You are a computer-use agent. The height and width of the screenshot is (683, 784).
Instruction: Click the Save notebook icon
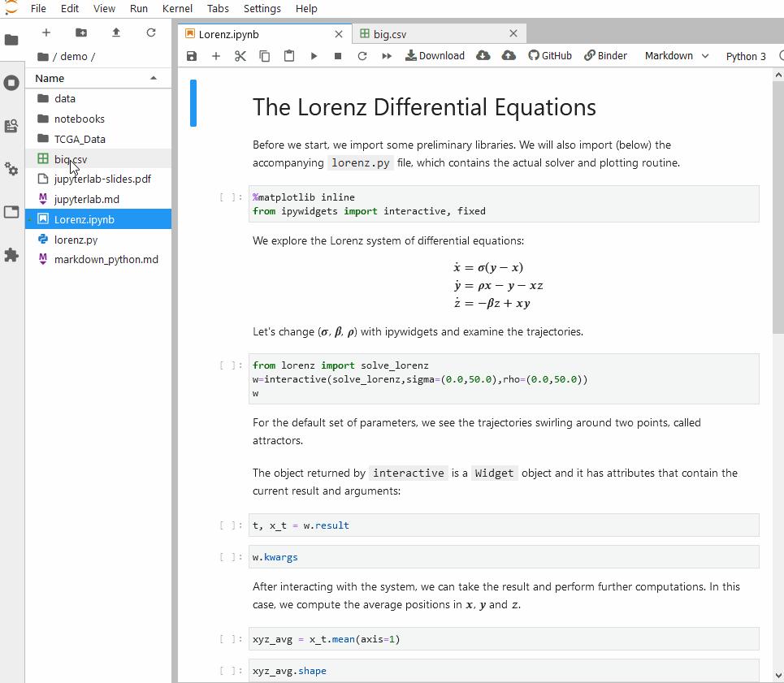(x=192, y=56)
